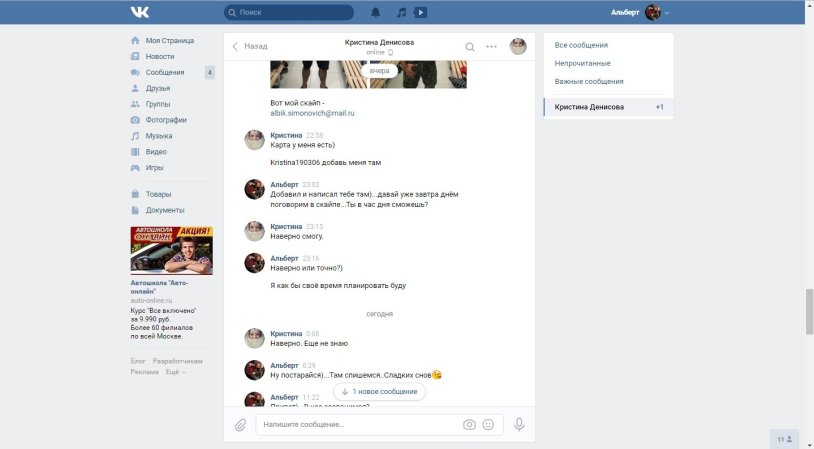Open the three-dots conversation actions menu

(491, 46)
